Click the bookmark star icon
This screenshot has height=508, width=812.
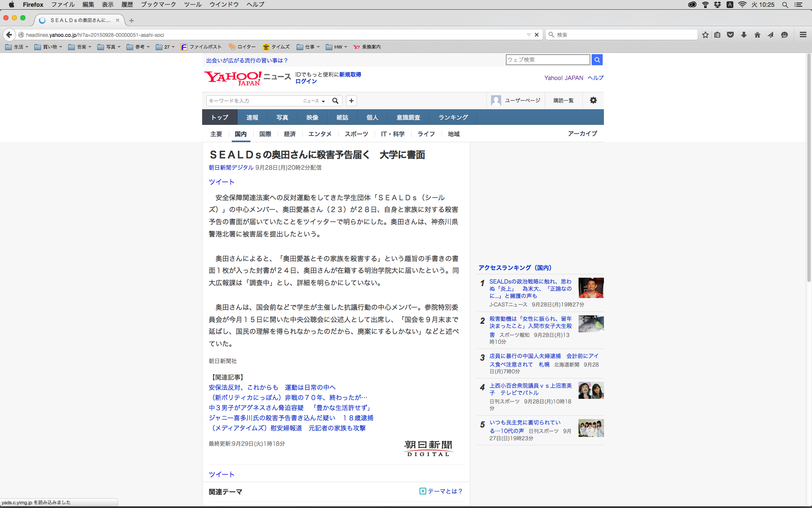click(705, 35)
